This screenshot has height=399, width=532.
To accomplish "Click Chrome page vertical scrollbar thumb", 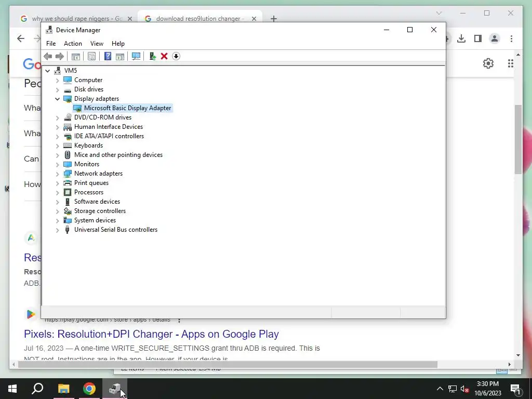I will point(518,139).
